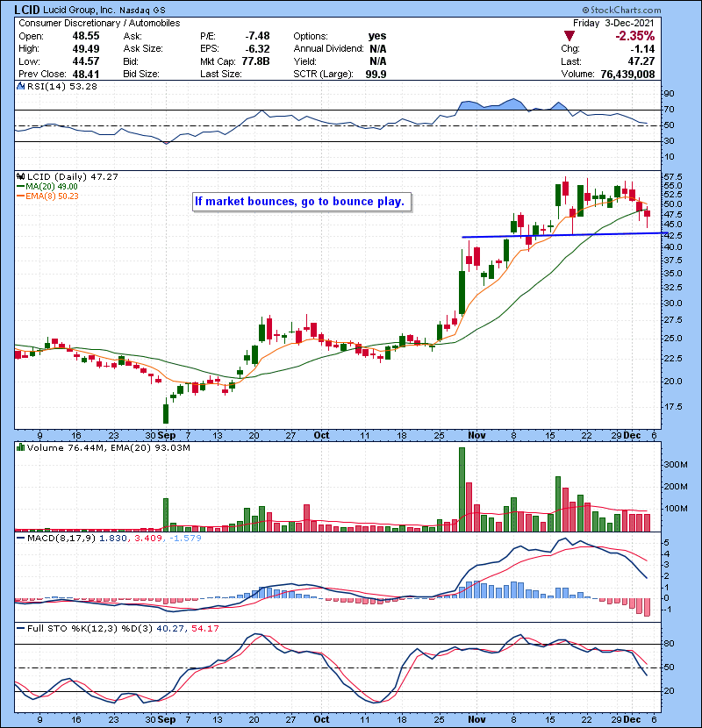Click the green MA(20) legend line marker

pos(20,186)
